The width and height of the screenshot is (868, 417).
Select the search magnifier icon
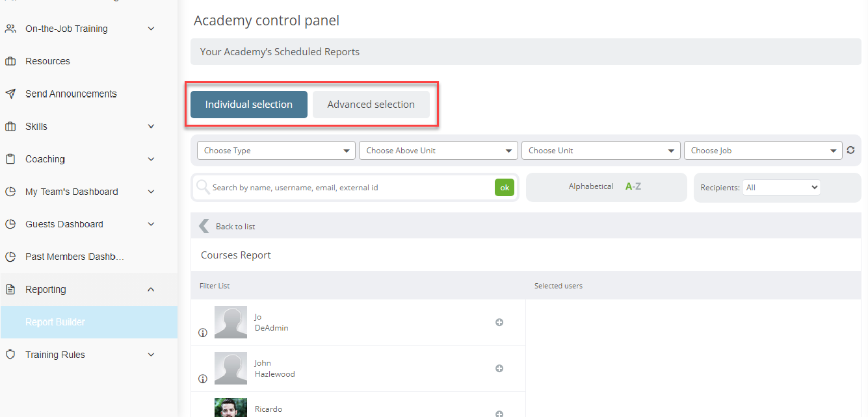(x=202, y=187)
